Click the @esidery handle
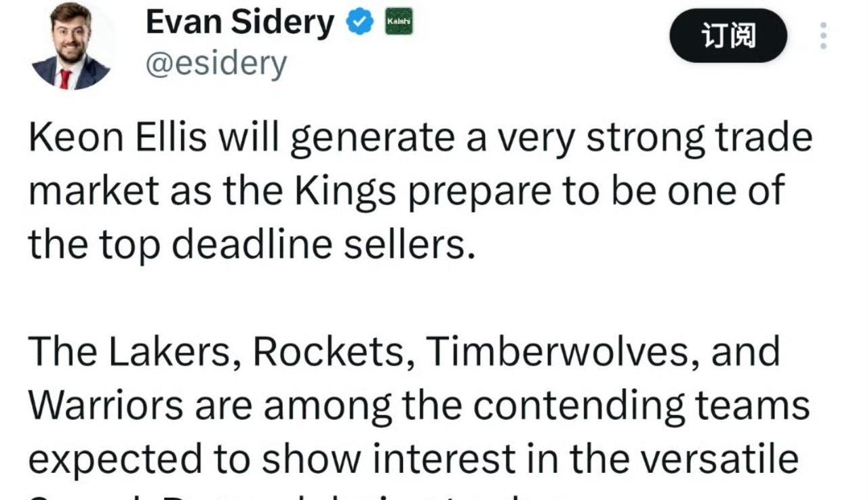The image size is (868, 500). click(x=216, y=64)
